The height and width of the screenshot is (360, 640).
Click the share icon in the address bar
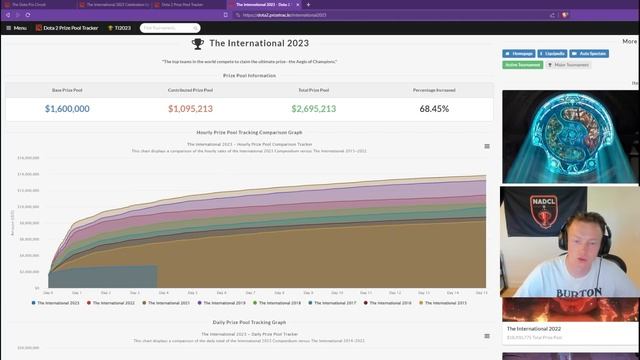click(552, 15)
